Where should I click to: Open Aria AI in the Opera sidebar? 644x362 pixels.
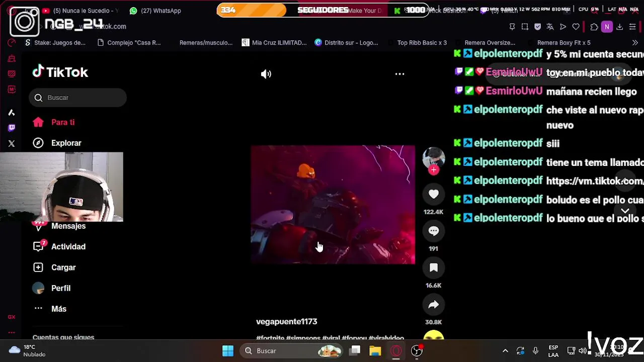12,112
